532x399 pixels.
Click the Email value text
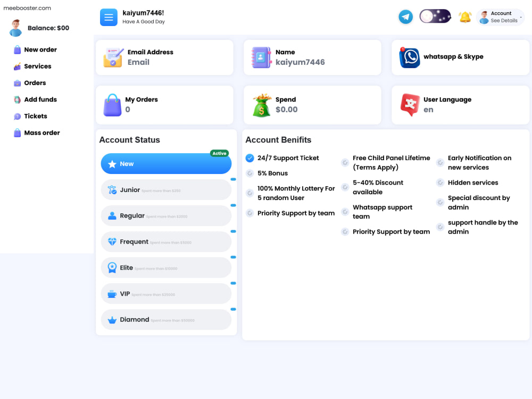click(x=138, y=62)
